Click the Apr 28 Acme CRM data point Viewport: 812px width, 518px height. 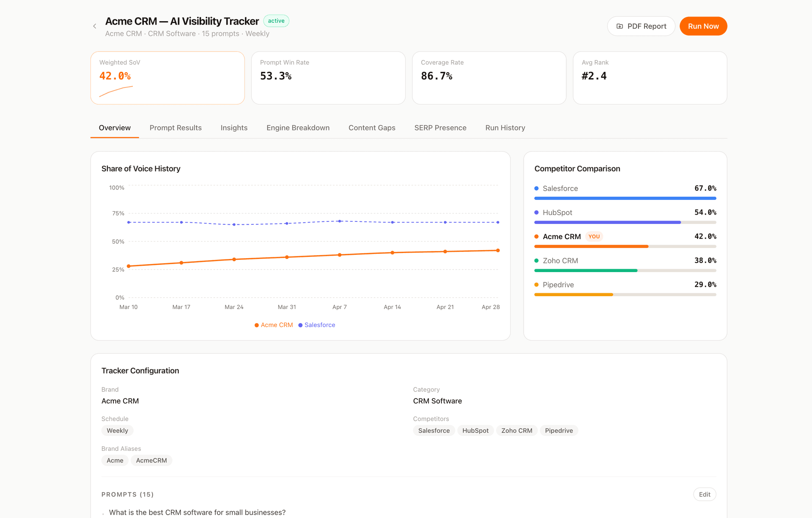(498, 251)
